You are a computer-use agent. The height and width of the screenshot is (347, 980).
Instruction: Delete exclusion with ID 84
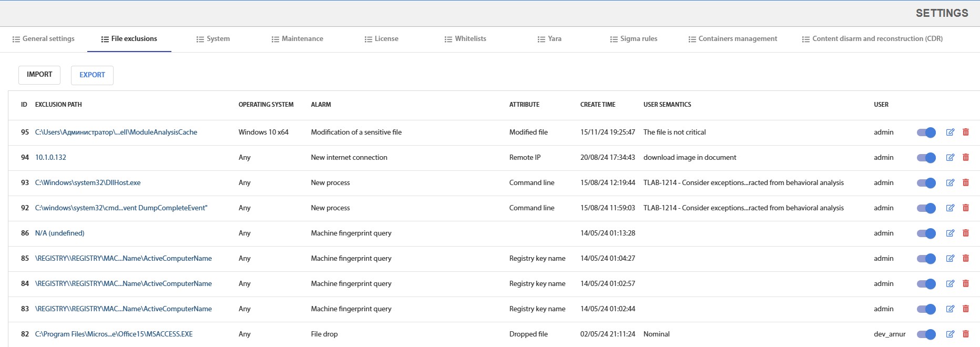[x=966, y=284]
